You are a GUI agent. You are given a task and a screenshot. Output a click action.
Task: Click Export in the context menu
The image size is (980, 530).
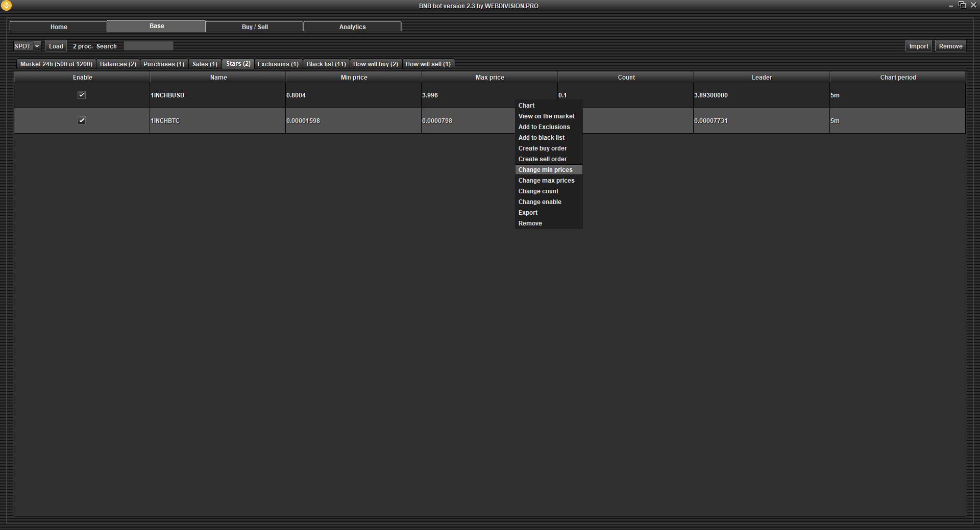pyautogui.click(x=528, y=213)
